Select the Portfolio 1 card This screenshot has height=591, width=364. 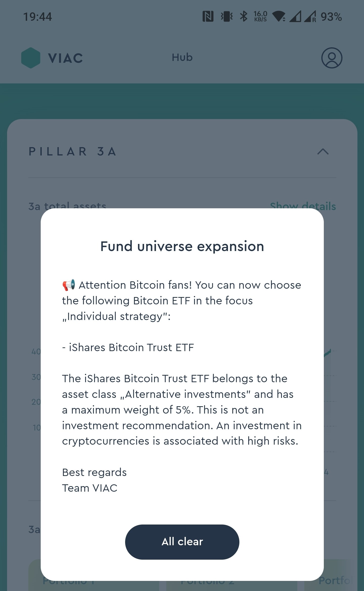point(94,578)
